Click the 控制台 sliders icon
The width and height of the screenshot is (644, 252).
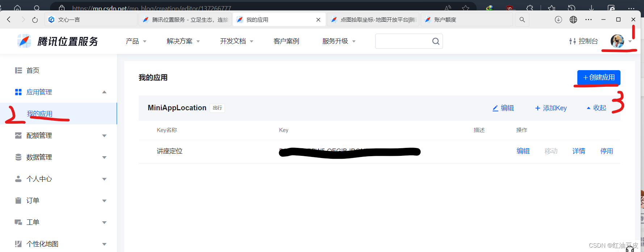point(573,41)
